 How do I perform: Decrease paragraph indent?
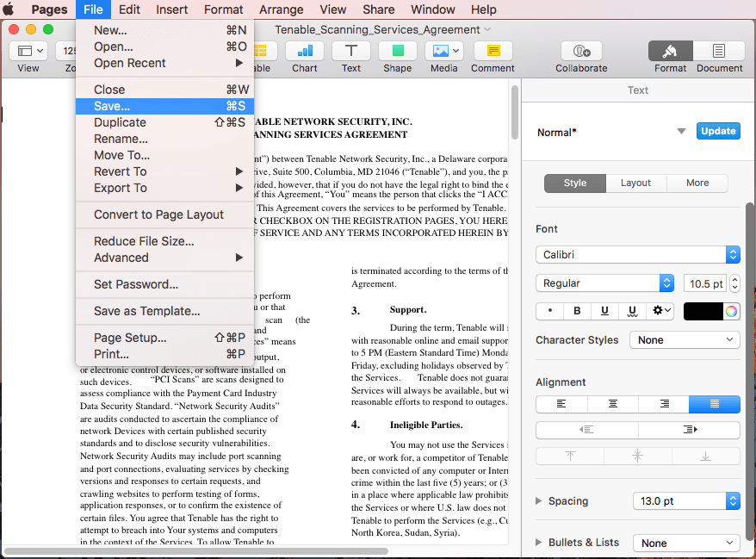586,429
